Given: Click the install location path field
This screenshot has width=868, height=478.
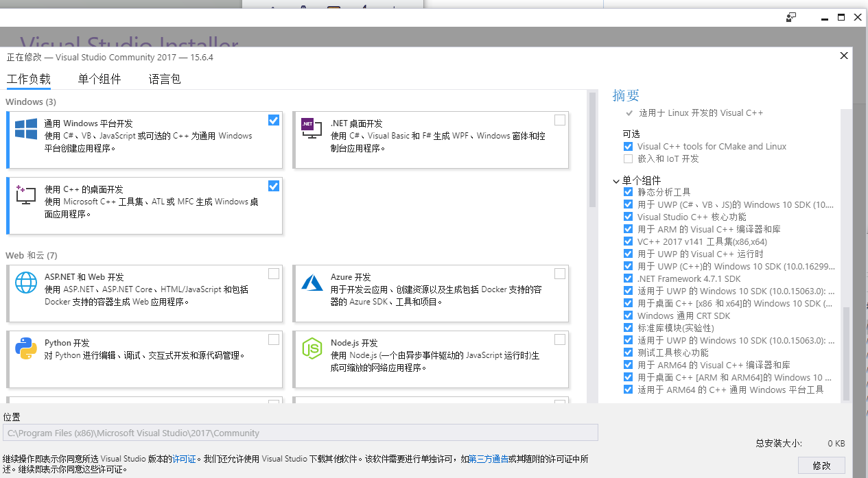Looking at the screenshot, I should click(x=301, y=433).
